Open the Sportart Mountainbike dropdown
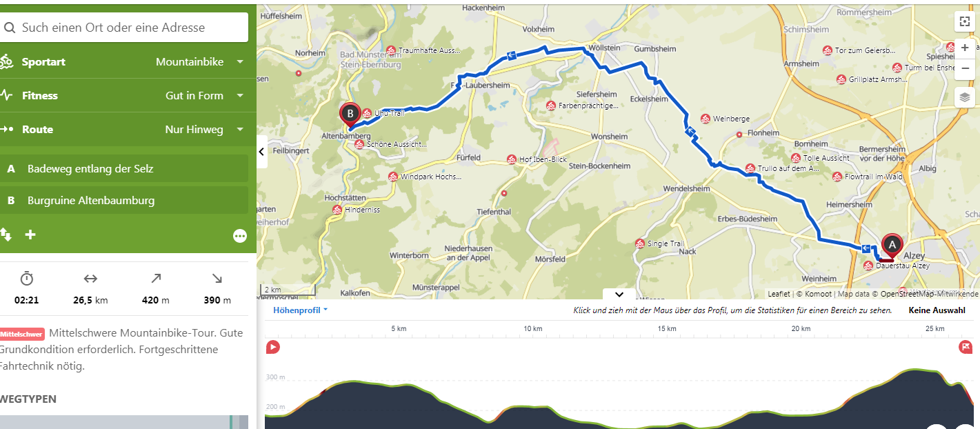The width and height of the screenshot is (980, 429). [x=128, y=61]
